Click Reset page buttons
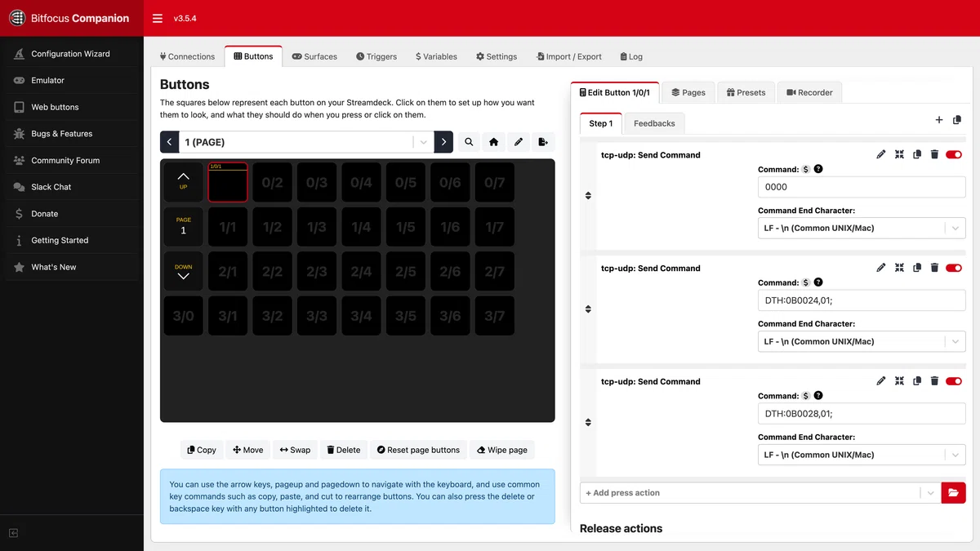Image resolution: width=980 pixels, height=551 pixels. tap(418, 450)
